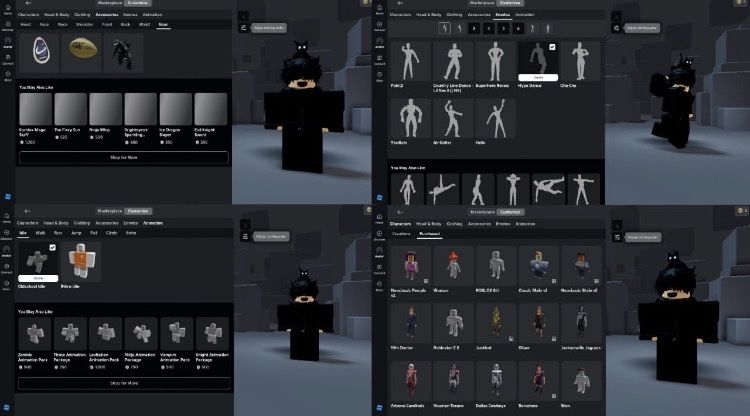Click adjust avatar icon in Animation panel viewport

pyautogui.click(x=245, y=236)
